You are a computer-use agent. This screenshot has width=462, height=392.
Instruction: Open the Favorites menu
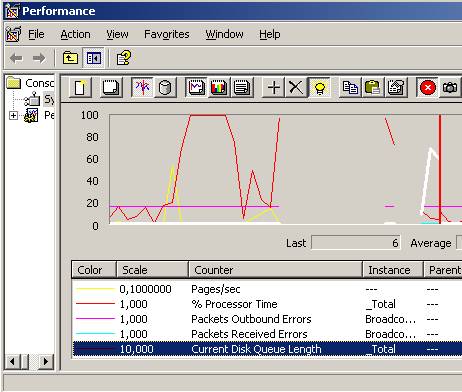pyautogui.click(x=167, y=34)
